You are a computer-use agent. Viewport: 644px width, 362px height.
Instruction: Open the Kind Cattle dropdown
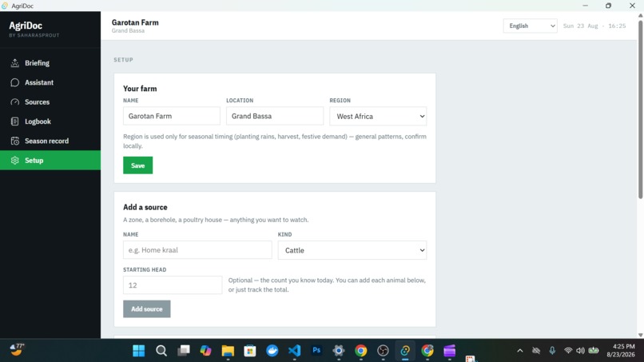tap(352, 250)
